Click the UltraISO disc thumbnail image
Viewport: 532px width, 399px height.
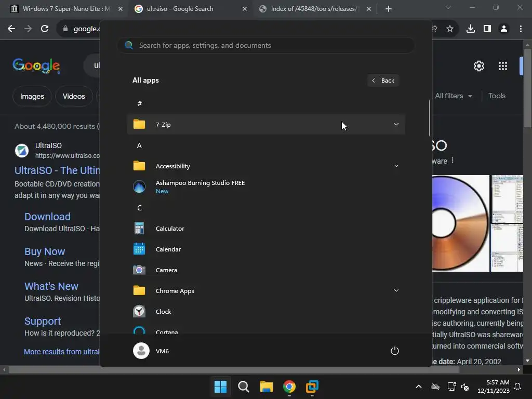click(461, 223)
